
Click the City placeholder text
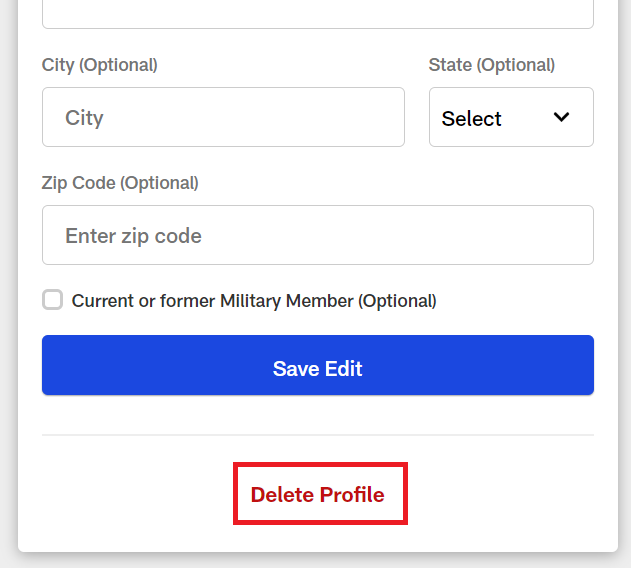pyautogui.click(x=84, y=118)
